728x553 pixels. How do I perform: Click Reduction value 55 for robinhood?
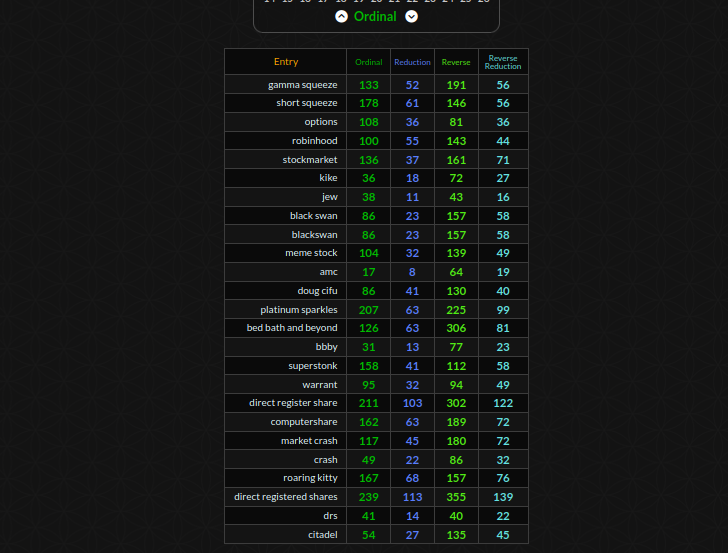pos(412,141)
